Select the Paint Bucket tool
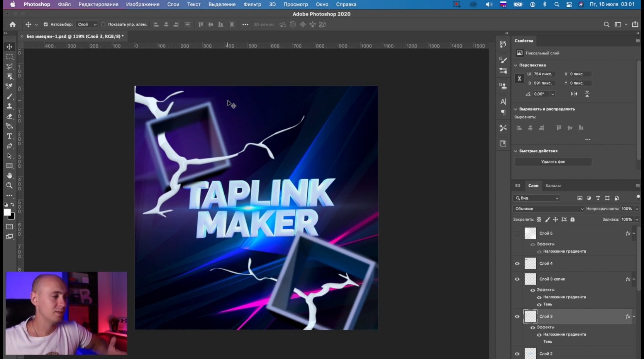The height and width of the screenshot is (359, 644). [9, 126]
